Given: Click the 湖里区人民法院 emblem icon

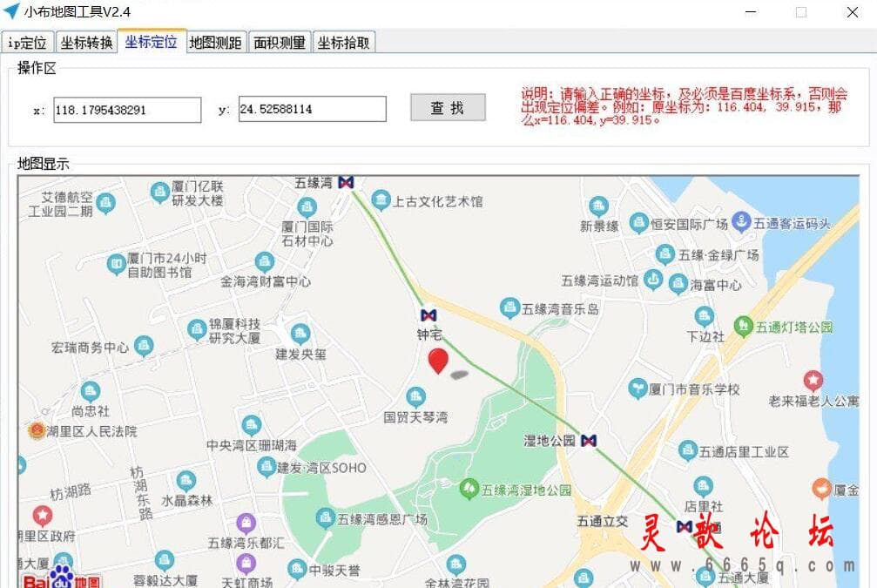Looking at the screenshot, I should (37, 430).
